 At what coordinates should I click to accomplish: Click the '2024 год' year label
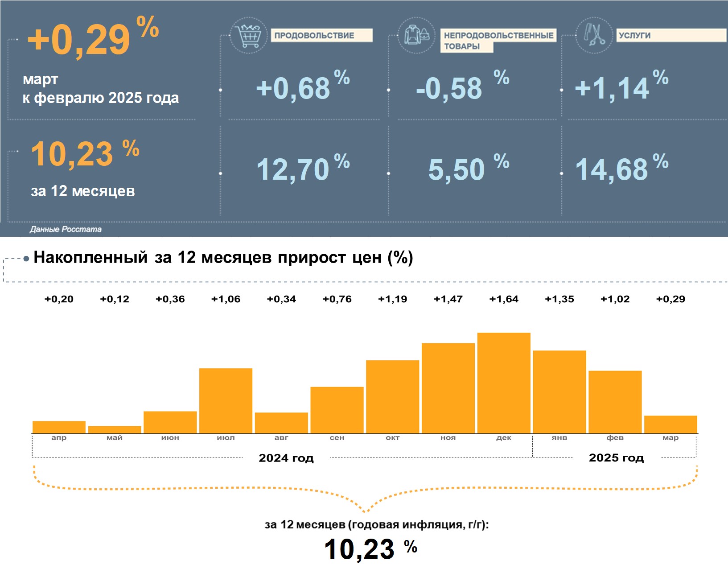click(286, 458)
